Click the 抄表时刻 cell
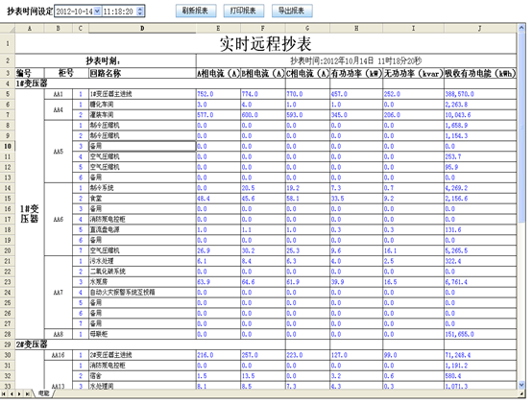The image size is (532, 403). 106,61
